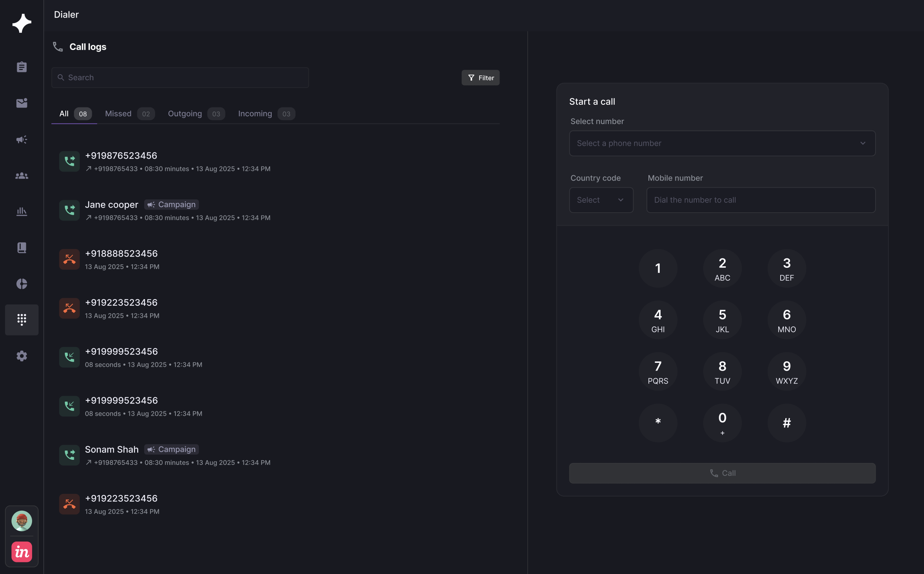This screenshot has width=924, height=574.
Task: Dial digit 5 JKL on keypad
Action: 722,320
